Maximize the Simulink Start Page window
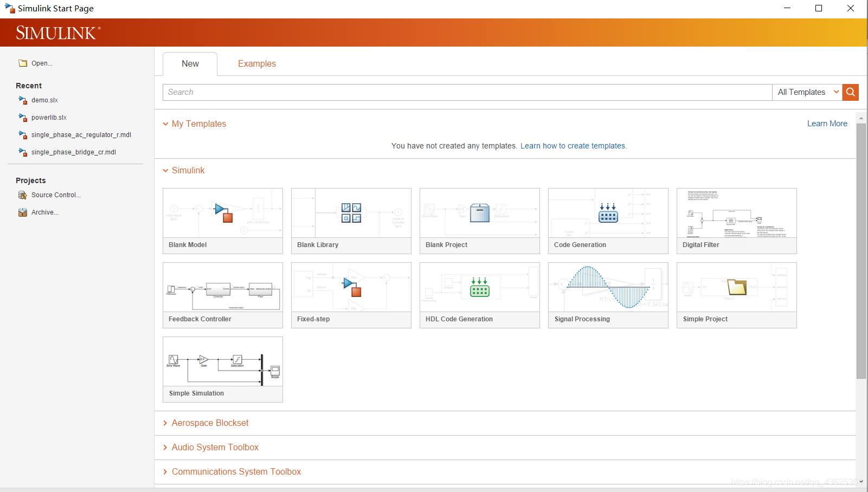This screenshot has width=868, height=492. pos(819,8)
